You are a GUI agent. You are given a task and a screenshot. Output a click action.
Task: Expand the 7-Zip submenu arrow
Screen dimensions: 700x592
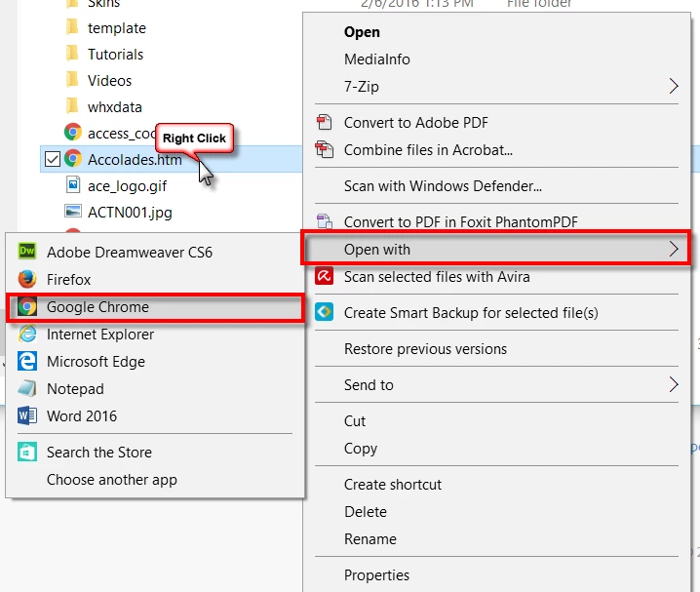point(674,86)
